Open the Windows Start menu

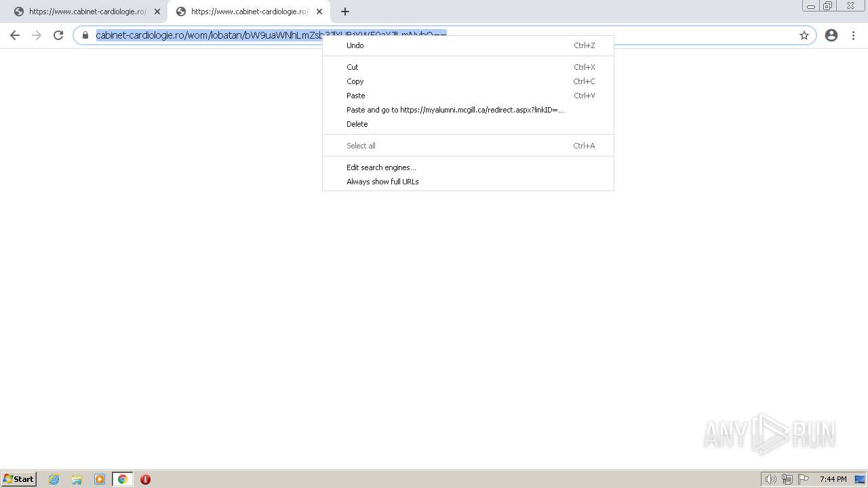point(18,479)
